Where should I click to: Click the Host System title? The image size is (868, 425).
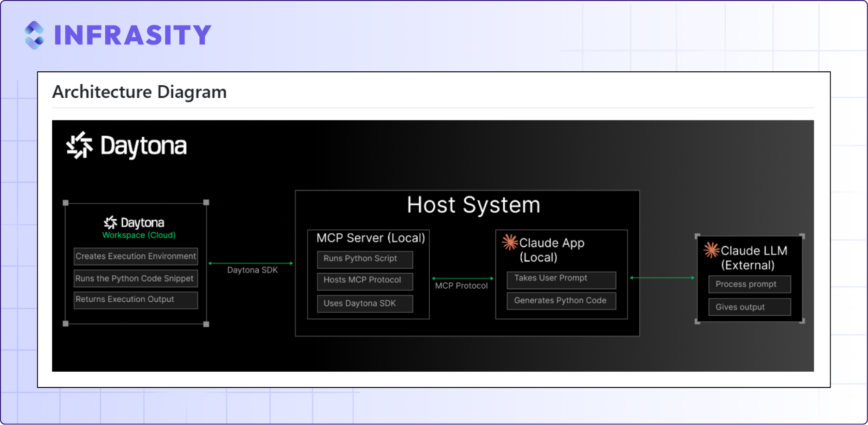point(474,205)
